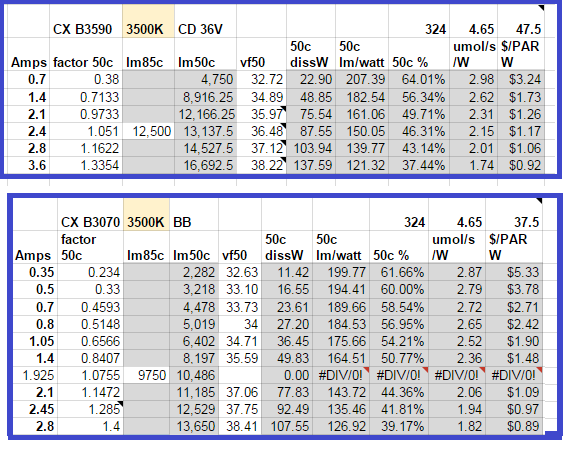Click the 0.35 amps row label

(35, 272)
